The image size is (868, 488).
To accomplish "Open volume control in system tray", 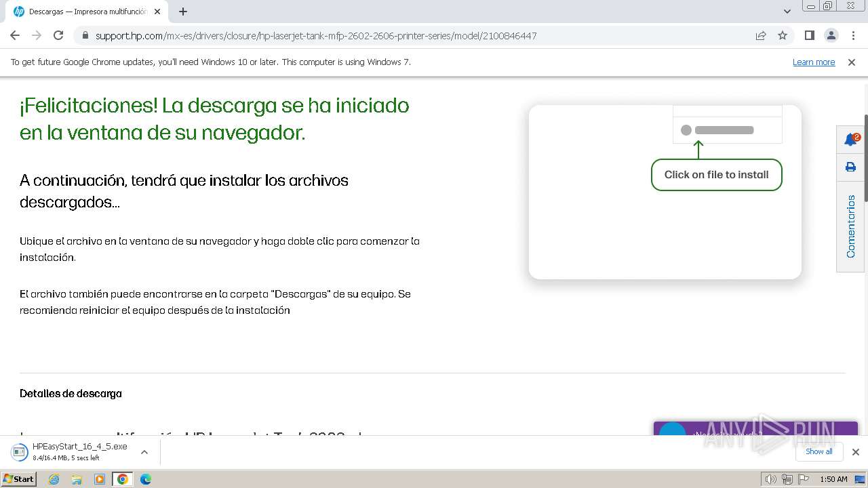I will (x=771, y=479).
